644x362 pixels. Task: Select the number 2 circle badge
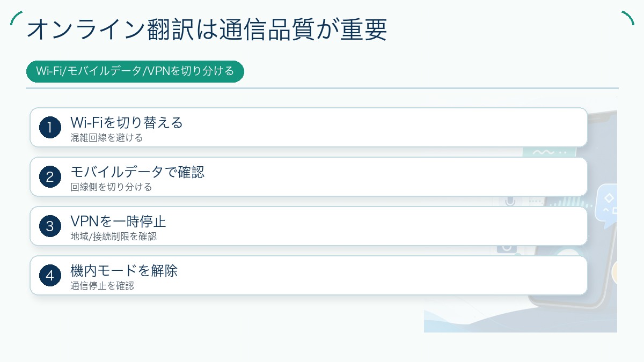coord(50,177)
